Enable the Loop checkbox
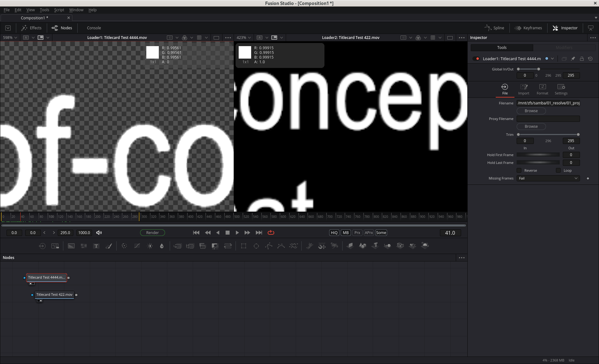 click(x=558, y=170)
